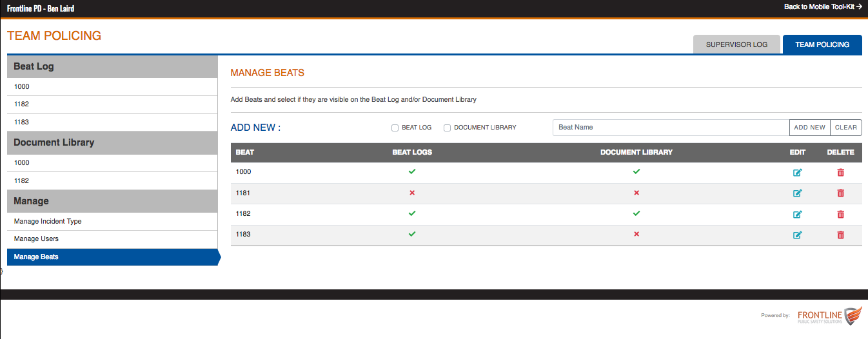Delete beat 1182 using trash icon

(840, 214)
